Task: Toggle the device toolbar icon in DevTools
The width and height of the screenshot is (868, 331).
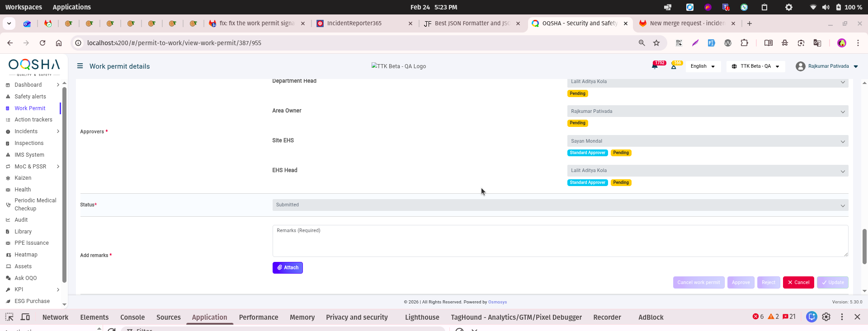Action: [25, 317]
